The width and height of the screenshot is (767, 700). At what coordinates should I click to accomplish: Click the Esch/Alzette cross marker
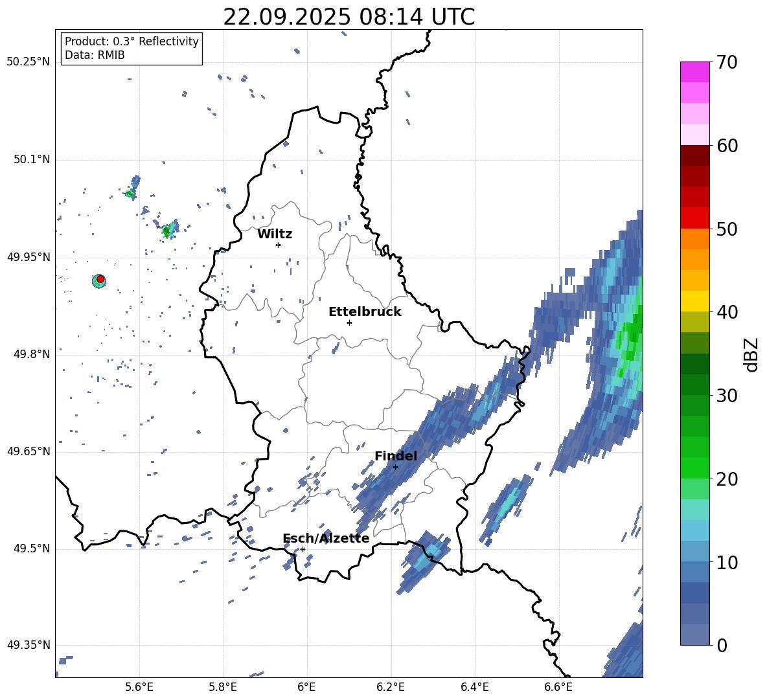point(303,549)
